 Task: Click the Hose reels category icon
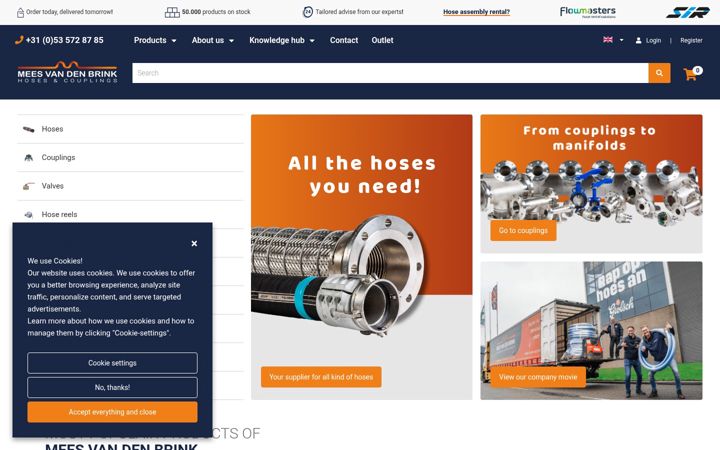click(28, 215)
